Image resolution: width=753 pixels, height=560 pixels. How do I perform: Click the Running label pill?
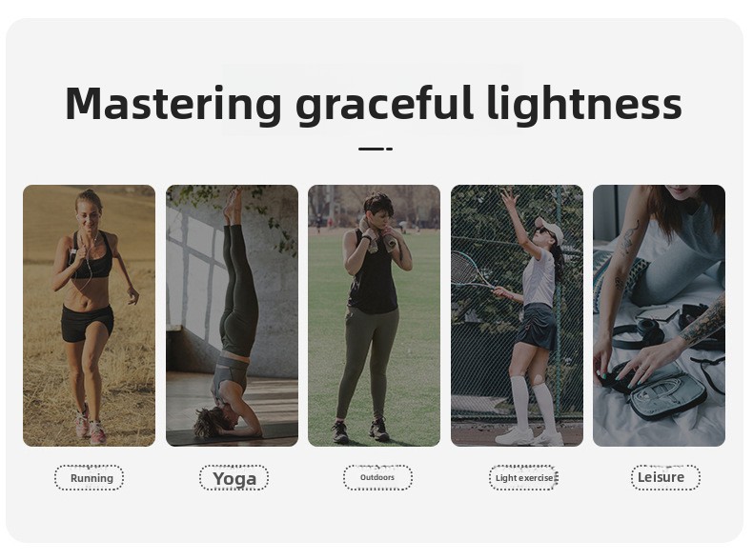89,478
